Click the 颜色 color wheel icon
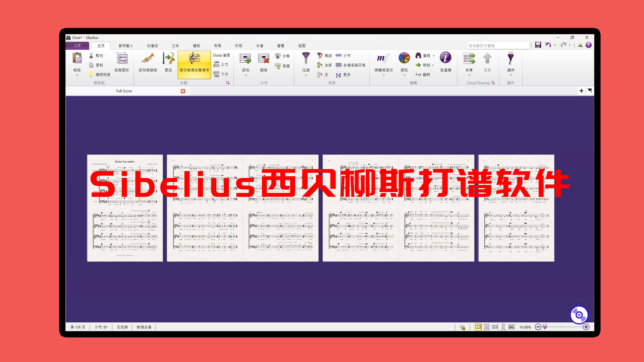Image resolution: width=644 pixels, height=362 pixels. click(x=404, y=58)
